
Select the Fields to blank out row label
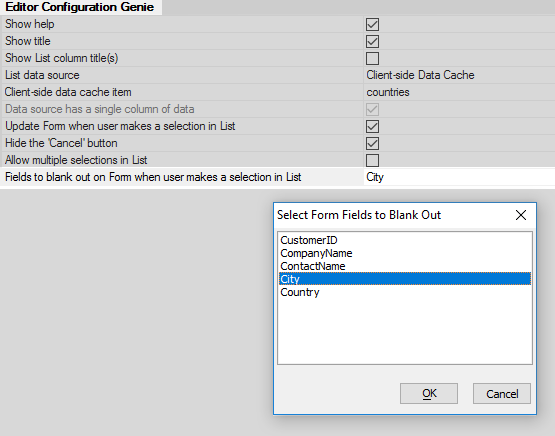coord(153,177)
